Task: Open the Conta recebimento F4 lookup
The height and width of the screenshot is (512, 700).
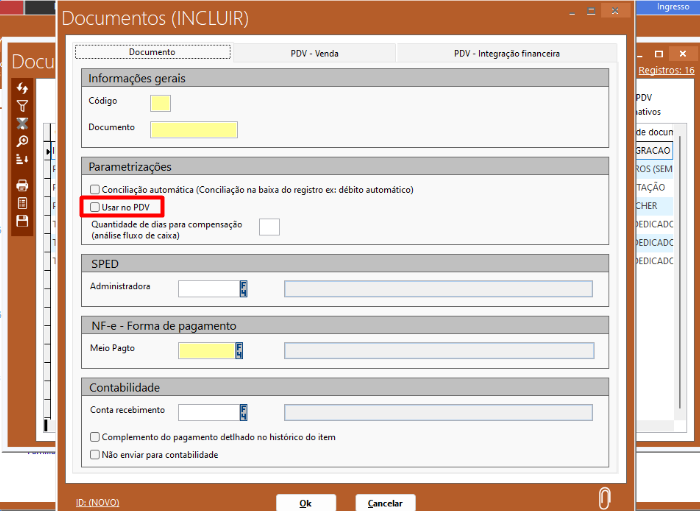Action: 243,412
